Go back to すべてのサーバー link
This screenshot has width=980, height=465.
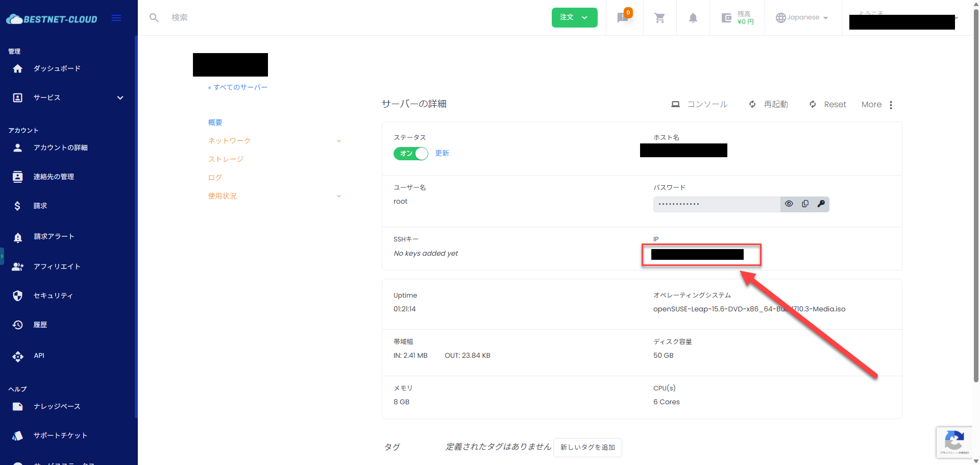coord(238,87)
